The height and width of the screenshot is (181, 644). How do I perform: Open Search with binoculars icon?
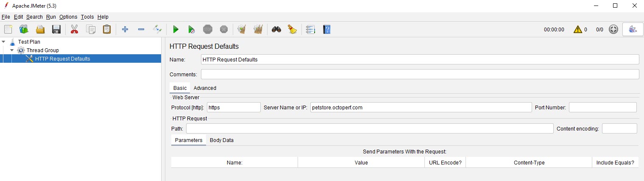(276, 29)
